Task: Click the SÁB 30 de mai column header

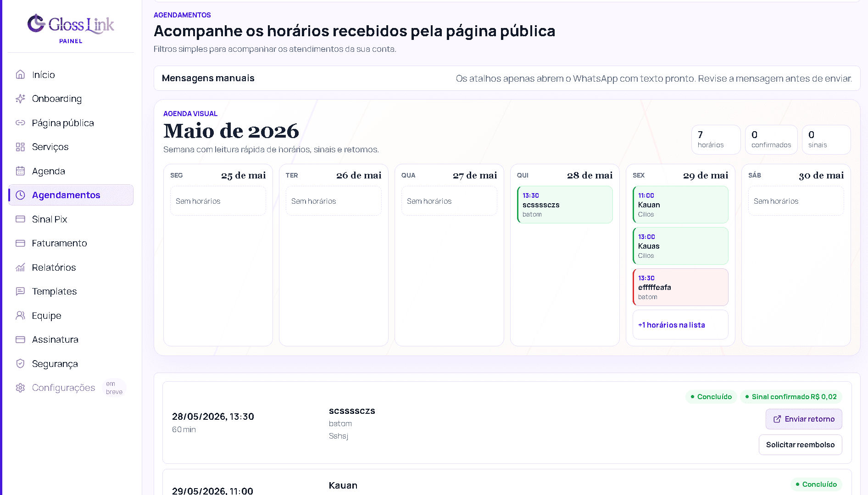Action: (796, 175)
